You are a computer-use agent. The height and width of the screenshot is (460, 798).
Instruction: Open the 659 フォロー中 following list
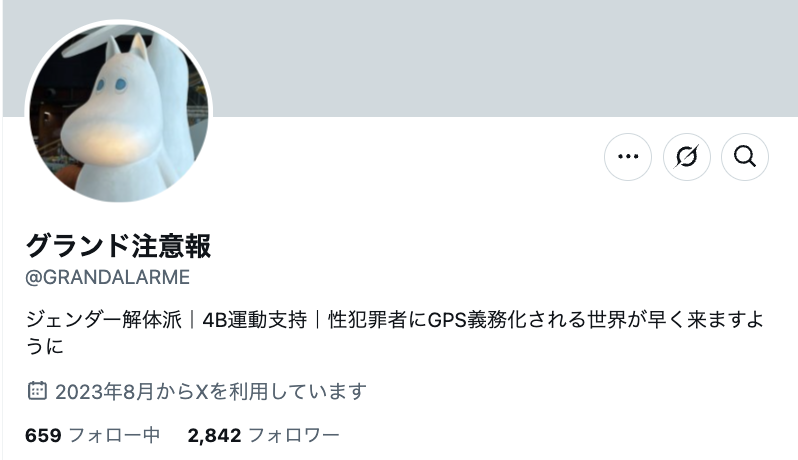pyautogui.click(x=93, y=436)
